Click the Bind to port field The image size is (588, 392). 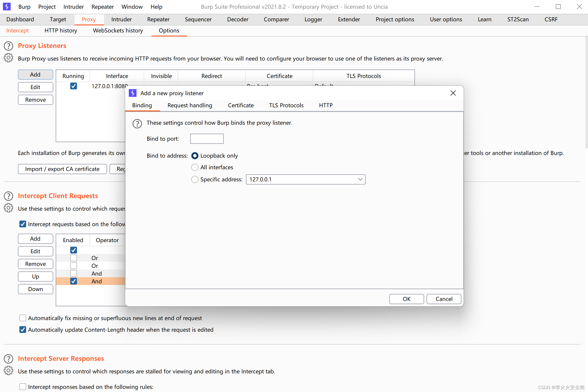click(x=207, y=139)
